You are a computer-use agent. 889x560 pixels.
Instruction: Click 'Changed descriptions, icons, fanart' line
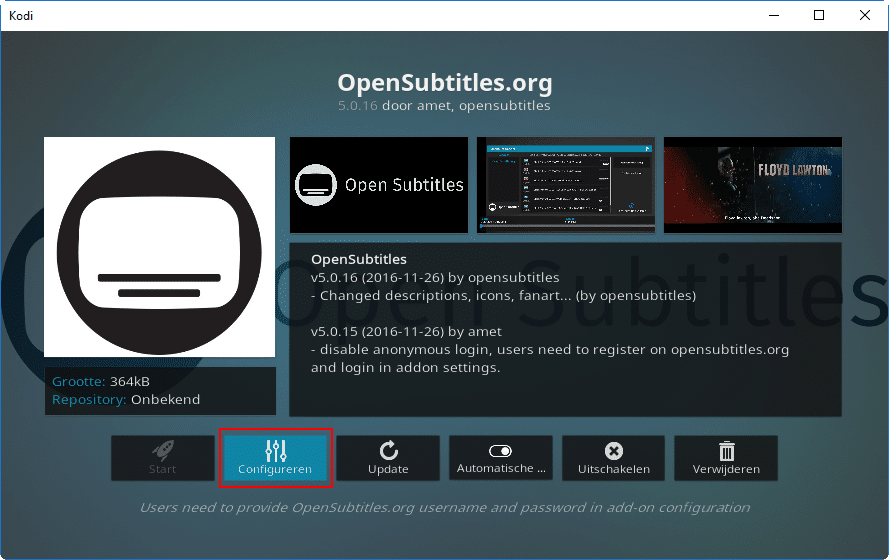(503, 295)
